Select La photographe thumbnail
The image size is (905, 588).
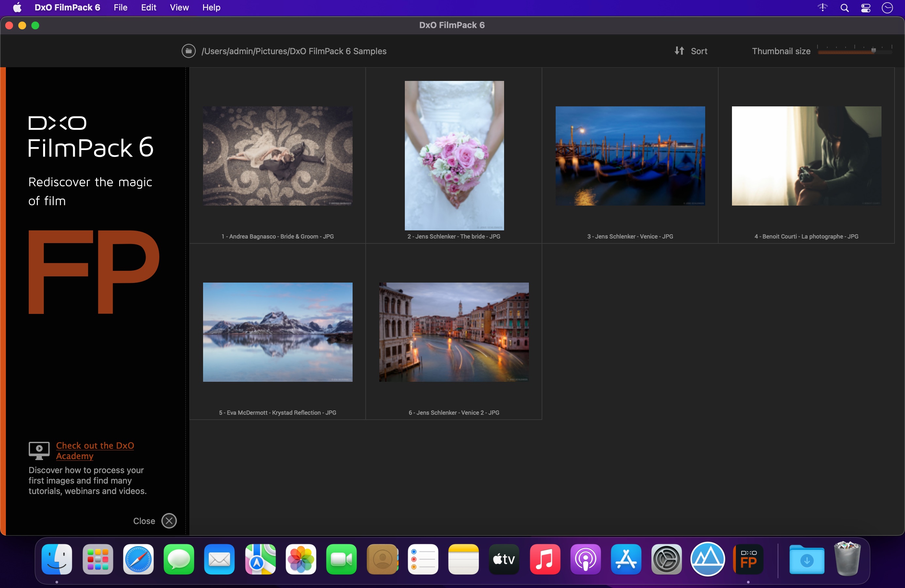click(806, 156)
